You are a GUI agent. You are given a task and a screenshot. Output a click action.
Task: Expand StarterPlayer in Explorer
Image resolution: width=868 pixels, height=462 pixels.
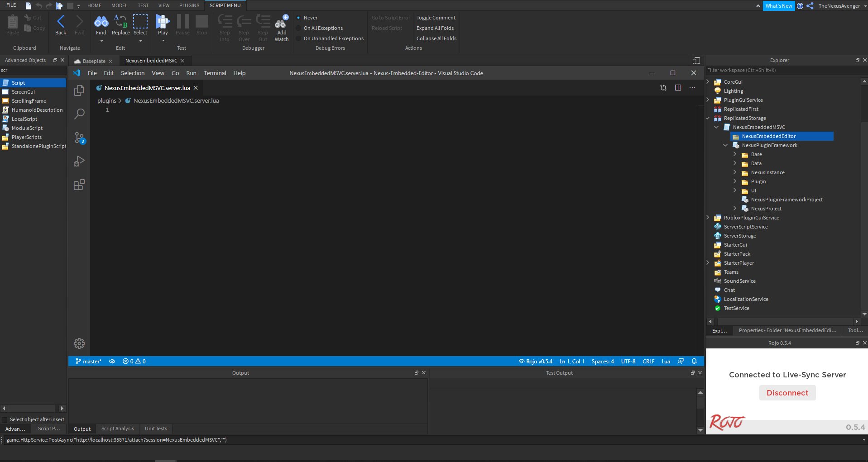[708, 262]
